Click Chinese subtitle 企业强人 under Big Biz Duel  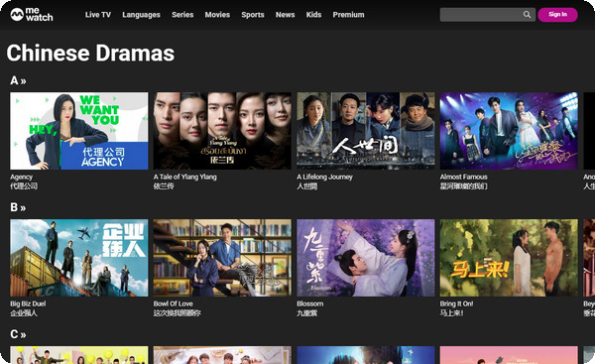pyautogui.click(x=24, y=312)
